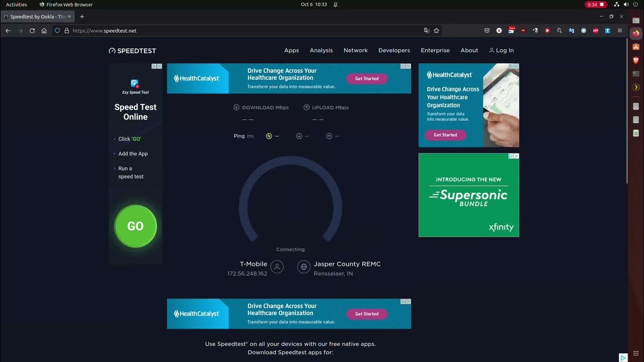644x362 pixels.
Task: Click the padlock site security icon
Action: tap(66, 31)
